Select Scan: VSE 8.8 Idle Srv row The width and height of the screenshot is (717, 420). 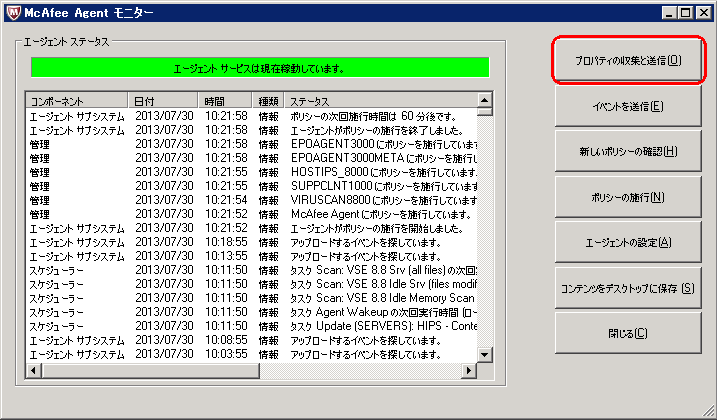pyautogui.click(x=251, y=285)
